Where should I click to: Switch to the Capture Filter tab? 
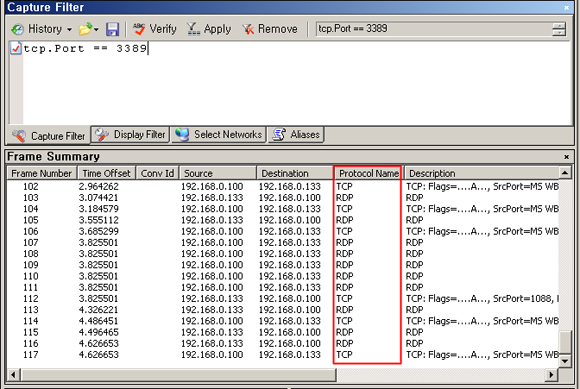pyautogui.click(x=49, y=136)
